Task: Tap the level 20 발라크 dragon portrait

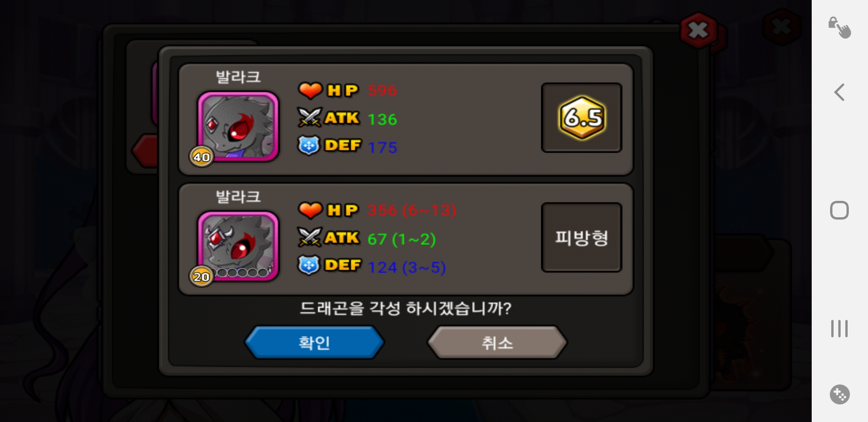Action: 238,246
